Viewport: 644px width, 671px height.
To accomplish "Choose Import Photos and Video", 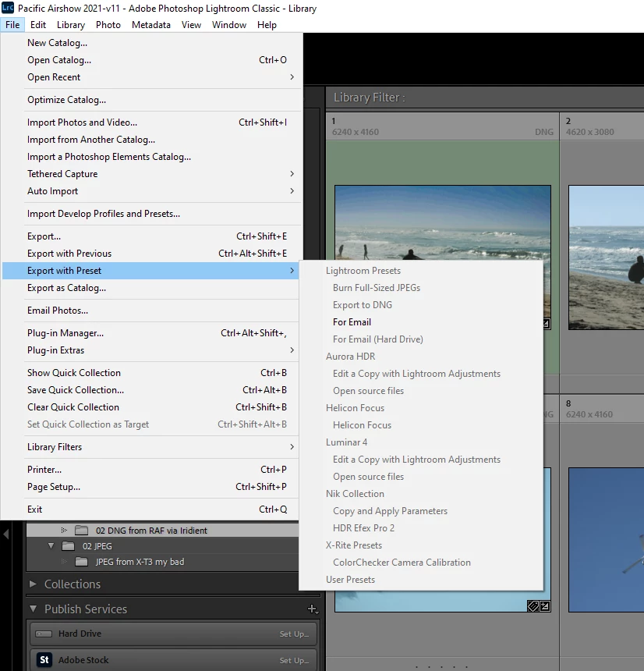I will (150, 122).
